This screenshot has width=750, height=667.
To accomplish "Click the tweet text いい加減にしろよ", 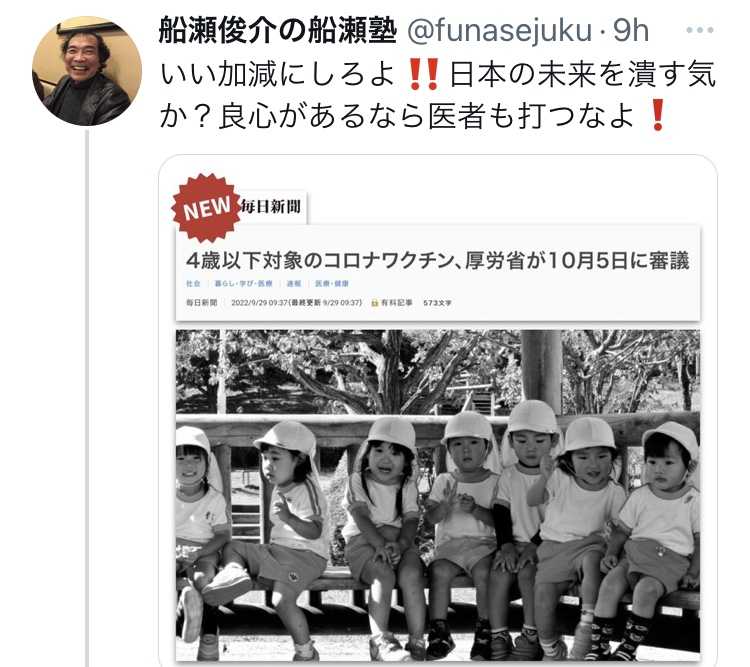I will click(x=277, y=75).
